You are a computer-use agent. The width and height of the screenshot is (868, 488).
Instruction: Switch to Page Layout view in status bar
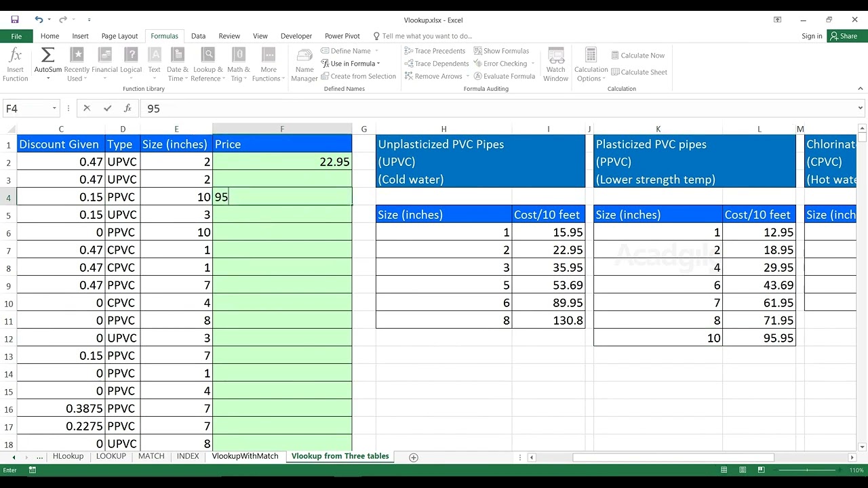point(742,470)
